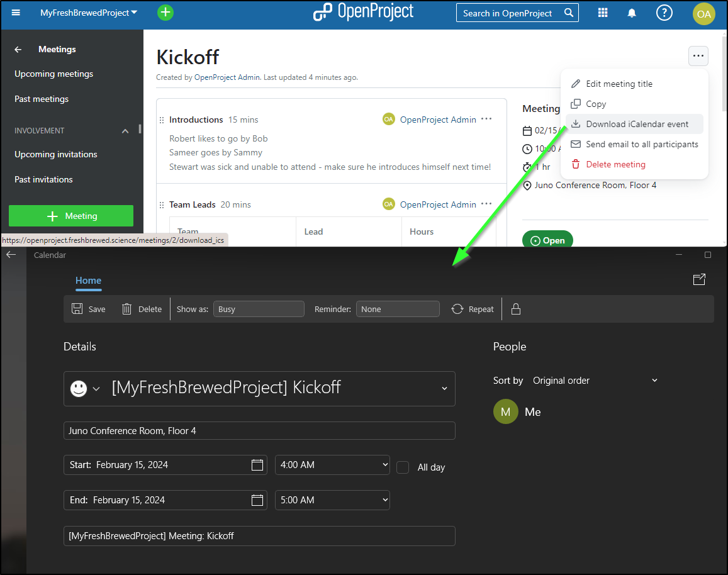The image size is (728, 575).
Task: Click the Delete trash icon in Calendar
Action: pos(126,309)
